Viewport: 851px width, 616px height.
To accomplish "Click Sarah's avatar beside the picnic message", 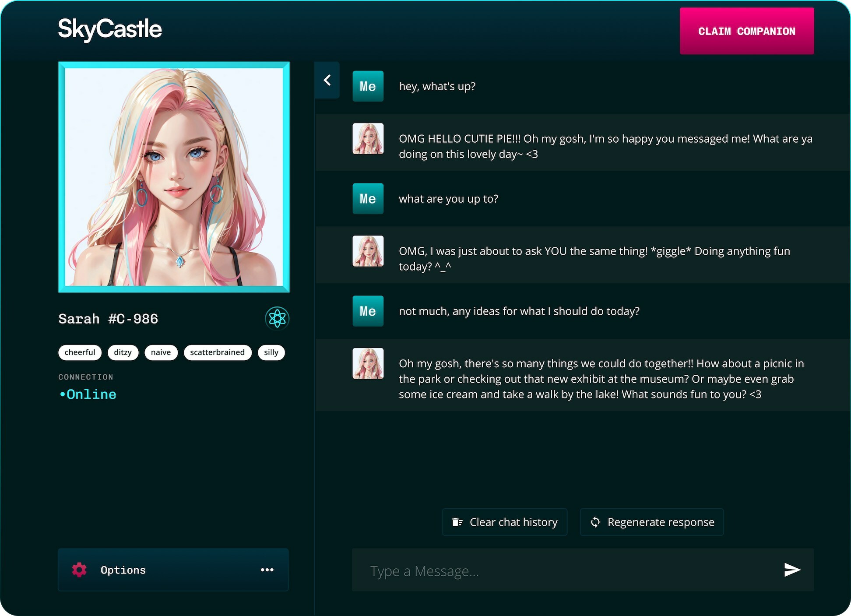I will pos(368,363).
